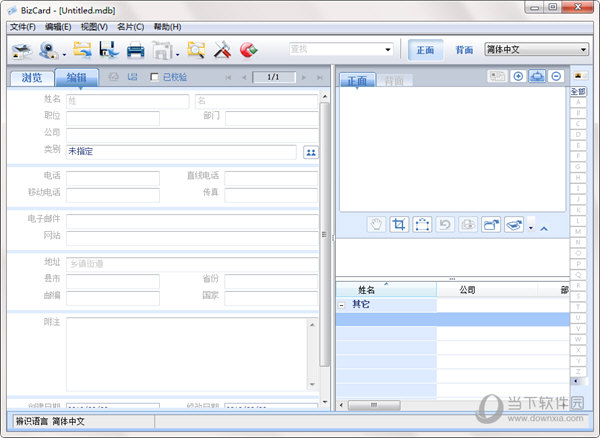600x438 pixels.
Task: Open the 名片(C) menu
Action: tap(130, 27)
